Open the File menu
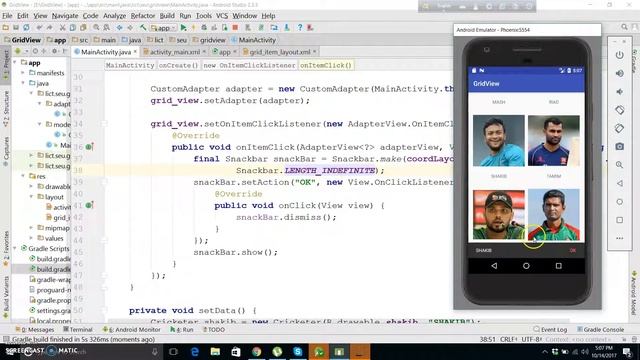 pyautogui.click(x=7, y=16)
